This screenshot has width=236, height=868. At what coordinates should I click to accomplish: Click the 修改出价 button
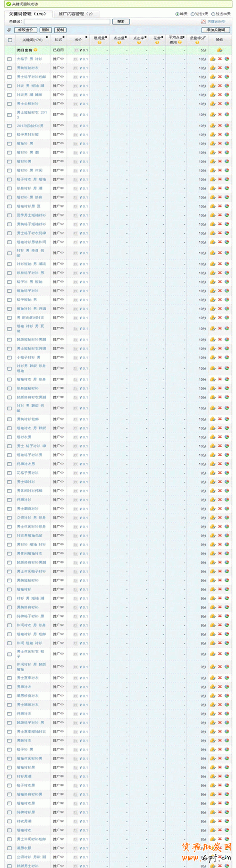(25, 30)
